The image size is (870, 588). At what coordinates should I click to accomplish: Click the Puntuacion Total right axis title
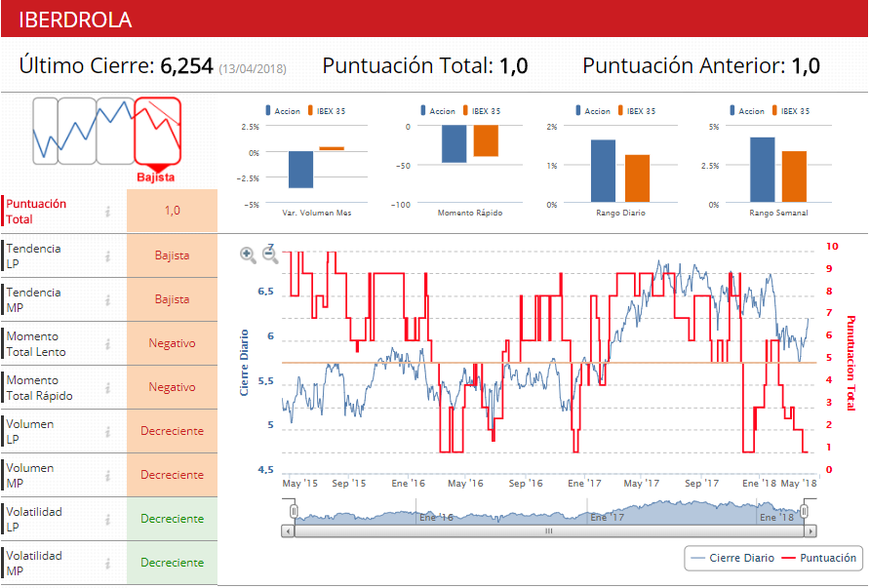click(x=850, y=363)
